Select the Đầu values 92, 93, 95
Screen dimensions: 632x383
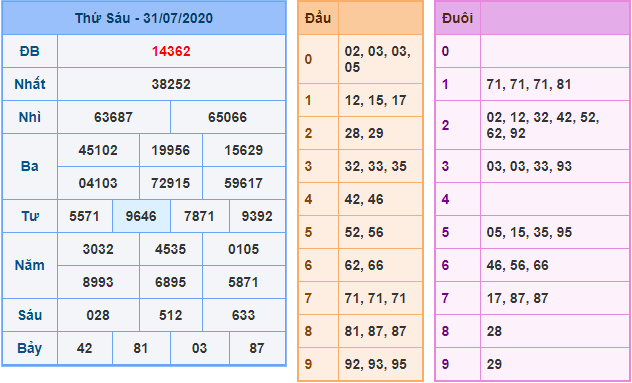point(376,364)
